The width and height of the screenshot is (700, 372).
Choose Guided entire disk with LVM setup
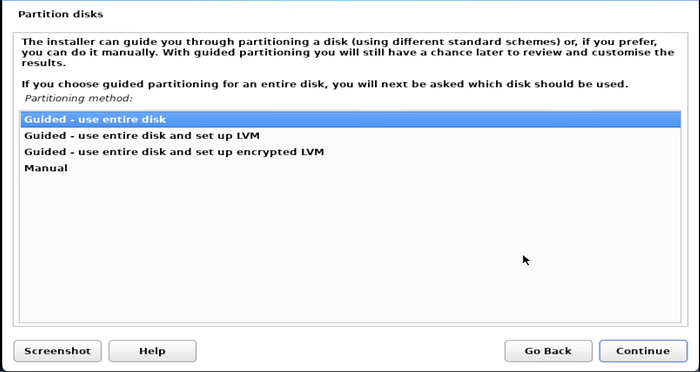tap(350, 136)
